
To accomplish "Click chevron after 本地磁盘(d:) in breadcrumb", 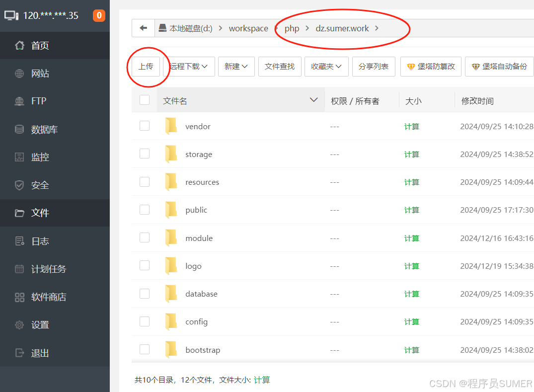I will tap(221, 28).
